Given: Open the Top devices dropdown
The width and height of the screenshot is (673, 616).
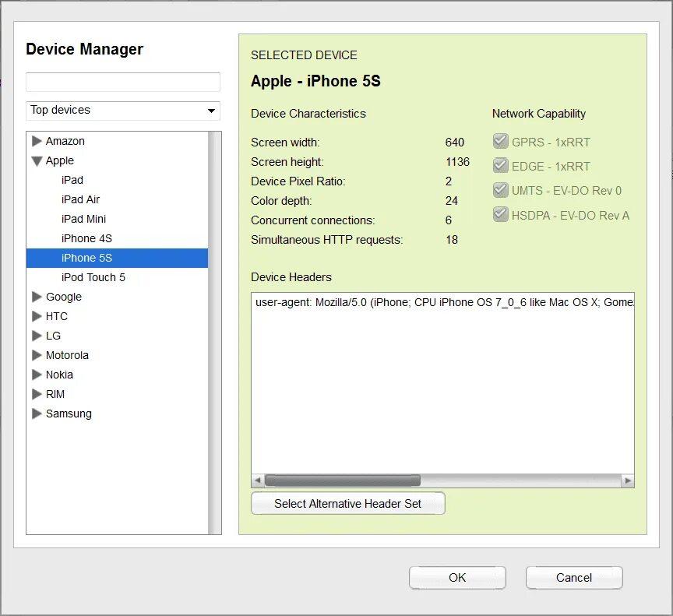Looking at the screenshot, I should click(123, 111).
